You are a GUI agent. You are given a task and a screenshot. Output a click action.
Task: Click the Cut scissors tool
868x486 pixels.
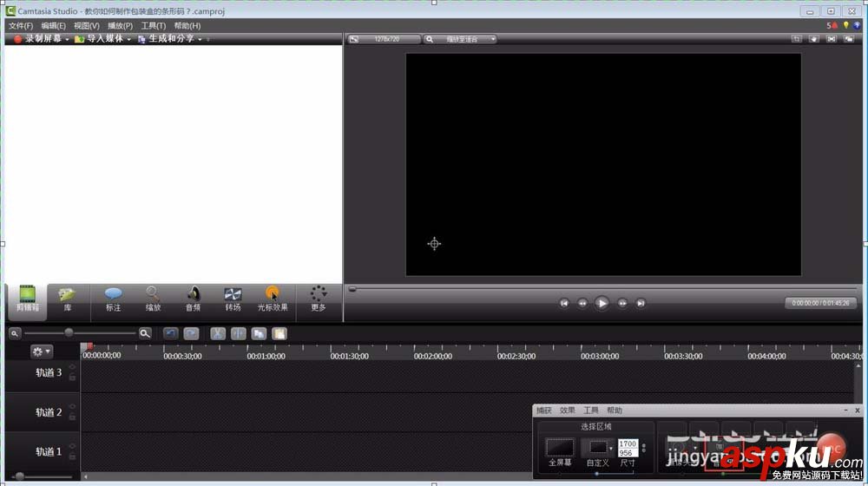point(218,333)
